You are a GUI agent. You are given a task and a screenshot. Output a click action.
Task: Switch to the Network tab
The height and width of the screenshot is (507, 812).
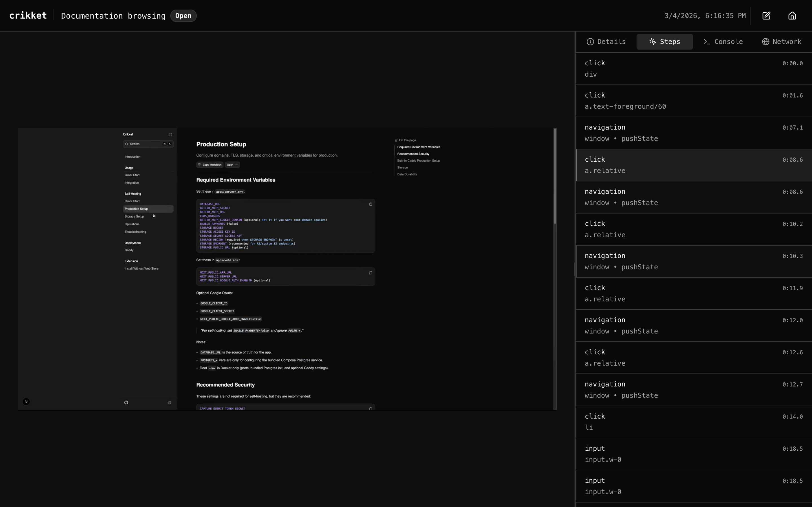point(782,42)
